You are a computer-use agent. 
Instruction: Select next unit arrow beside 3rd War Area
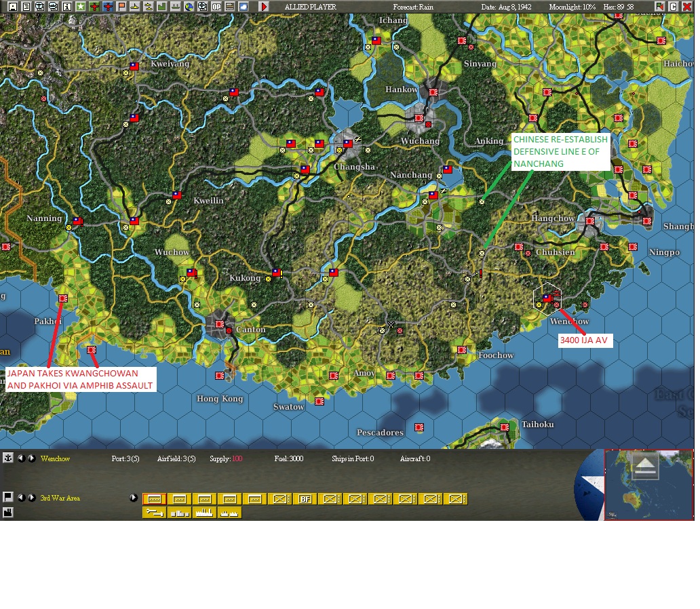(32, 497)
